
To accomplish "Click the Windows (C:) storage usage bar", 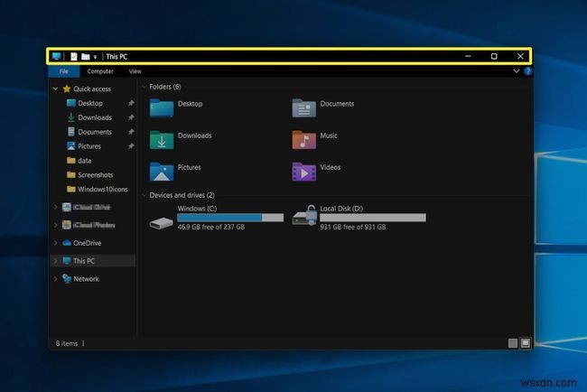I will click(230, 218).
